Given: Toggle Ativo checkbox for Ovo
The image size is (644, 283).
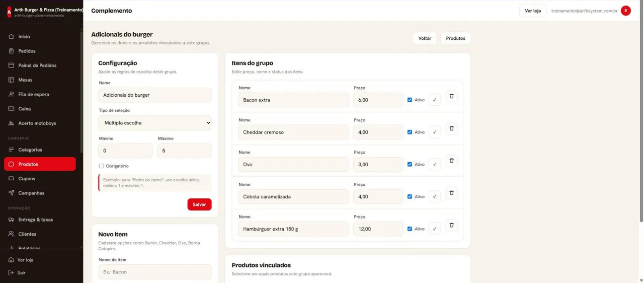Looking at the screenshot, I should tap(410, 164).
